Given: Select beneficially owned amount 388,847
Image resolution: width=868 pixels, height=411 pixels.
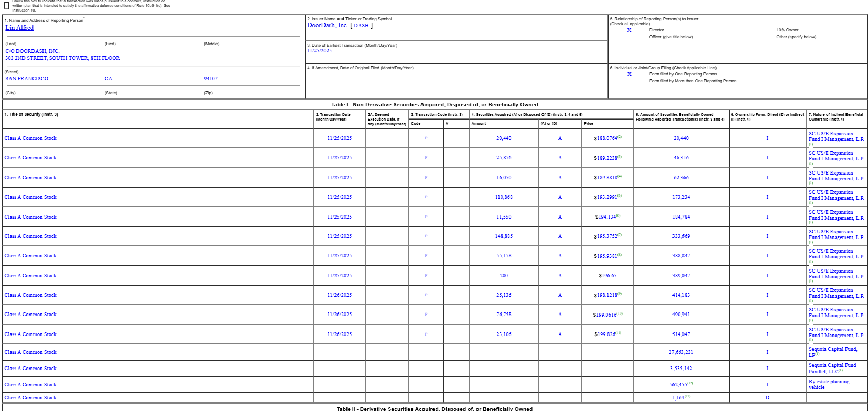Looking at the screenshot, I should click(x=681, y=256).
